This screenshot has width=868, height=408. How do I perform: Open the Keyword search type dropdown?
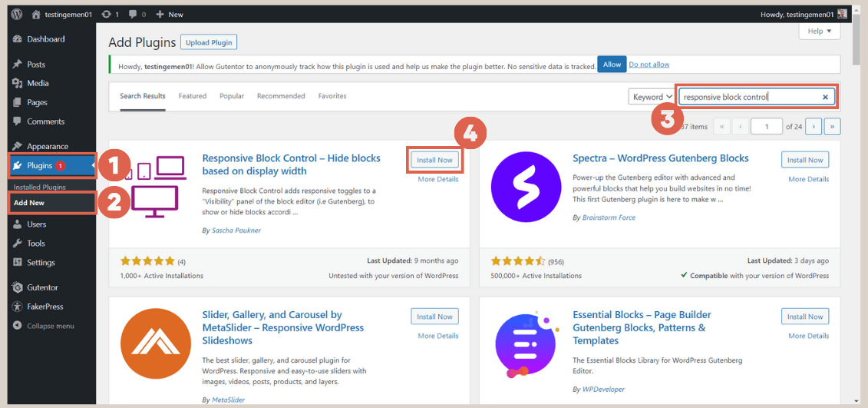pos(652,97)
